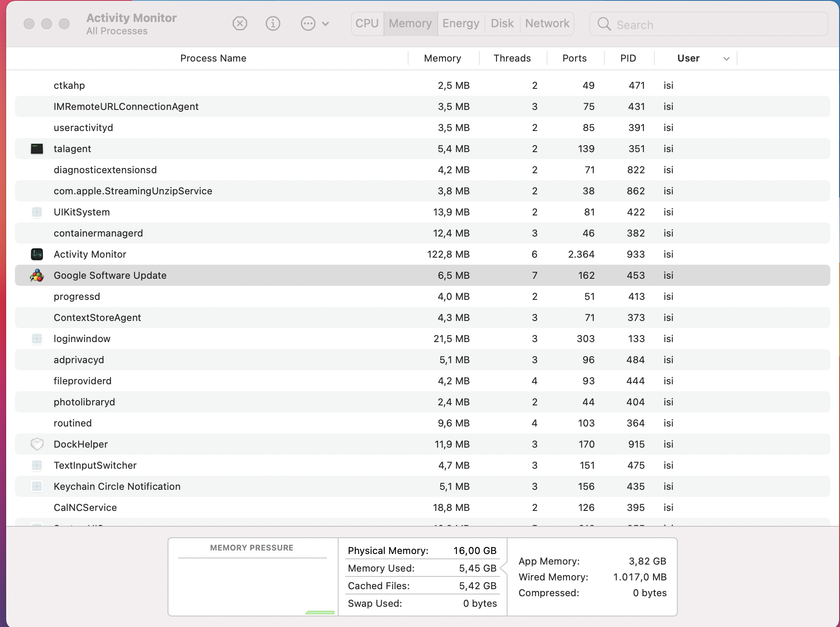The height and width of the screenshot is (627, 840).
Task: Switch to the CPU tab
Action: (367, 23)
